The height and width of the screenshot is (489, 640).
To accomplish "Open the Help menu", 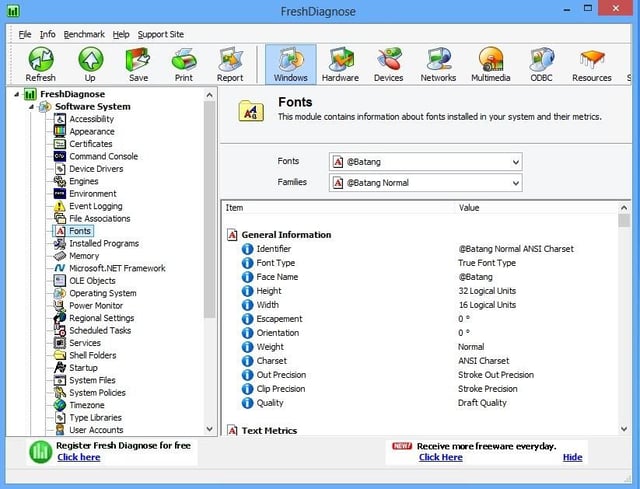I will pyautogui.click(x=121, y=34).
